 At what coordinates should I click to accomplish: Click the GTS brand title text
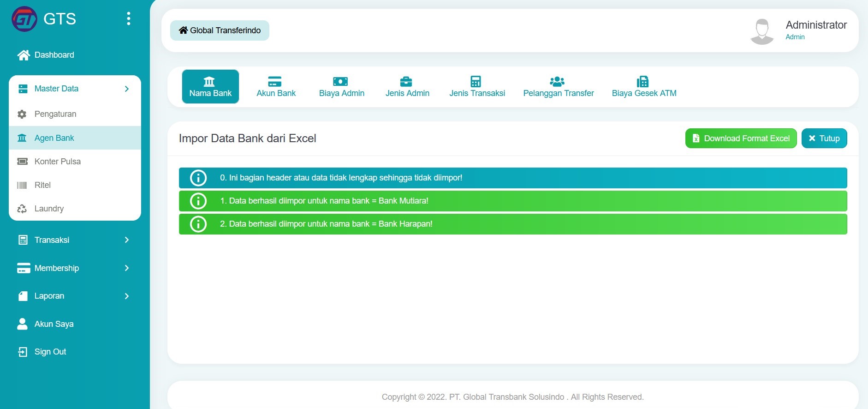pos(59,19)
